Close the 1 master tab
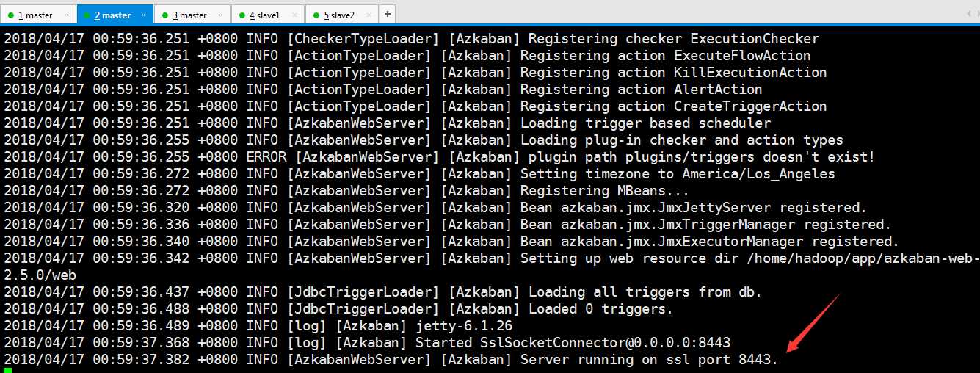The height and width of the screenshot is (373, 980). pos(67,15)
